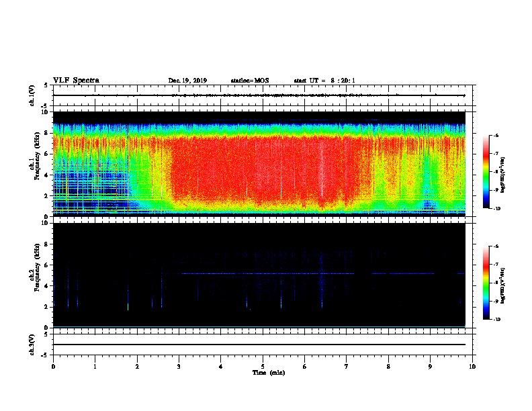Click time axis tick label '0'

coord(53,366)
